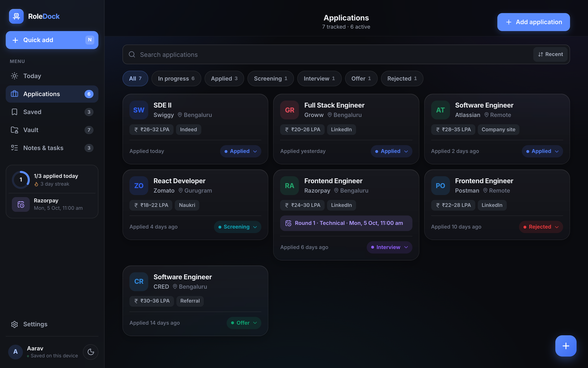Click the Razorpay upcoming interview reminder
This screenshot has height=368, width=588.
point(52,204)
